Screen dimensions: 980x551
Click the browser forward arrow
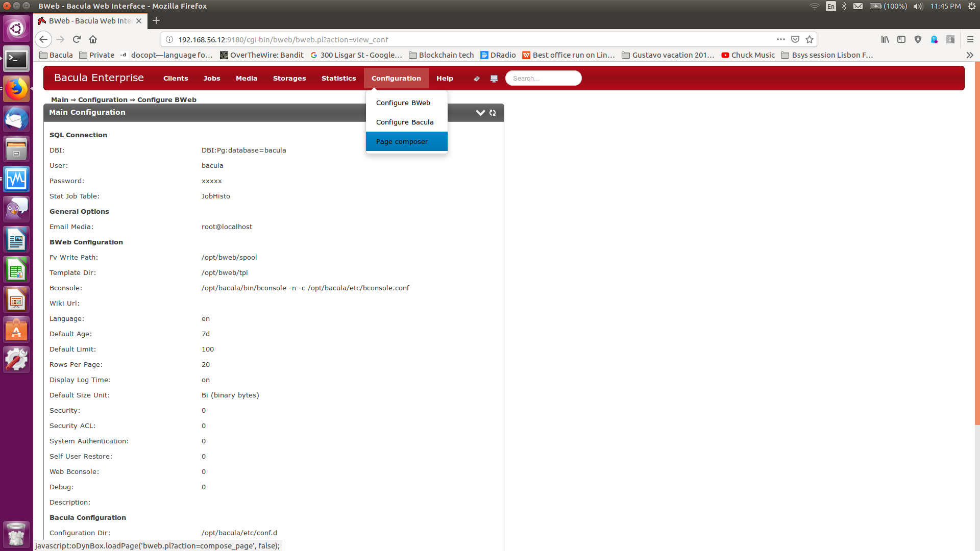pos(60,39)
